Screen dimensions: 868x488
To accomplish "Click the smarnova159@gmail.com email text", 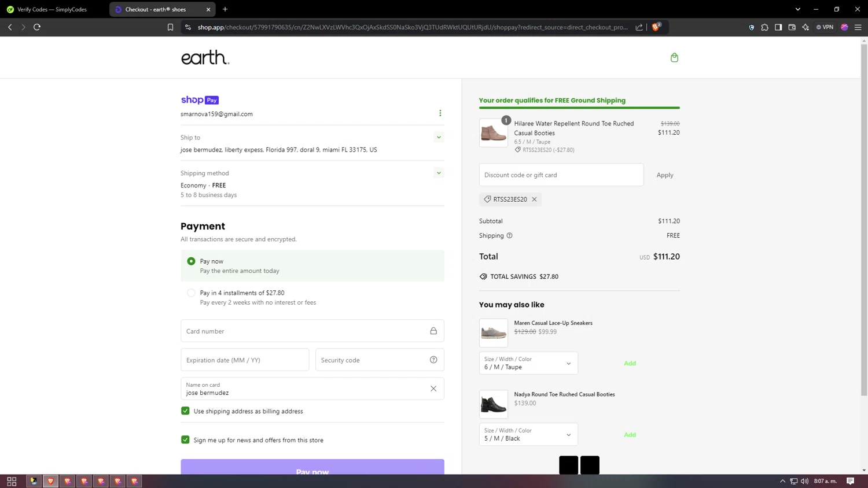I will coord(216,114).
